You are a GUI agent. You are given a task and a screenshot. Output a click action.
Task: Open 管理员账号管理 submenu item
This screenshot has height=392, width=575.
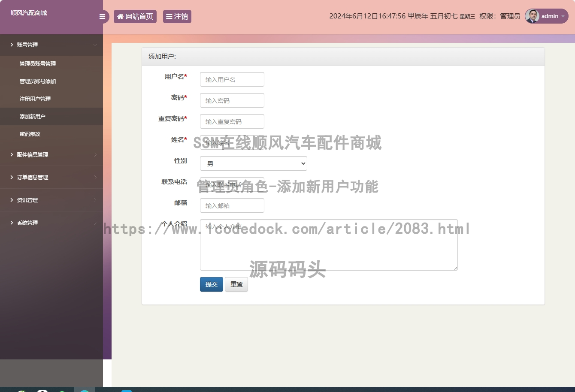pyautogui.click(x=51, y=63)
